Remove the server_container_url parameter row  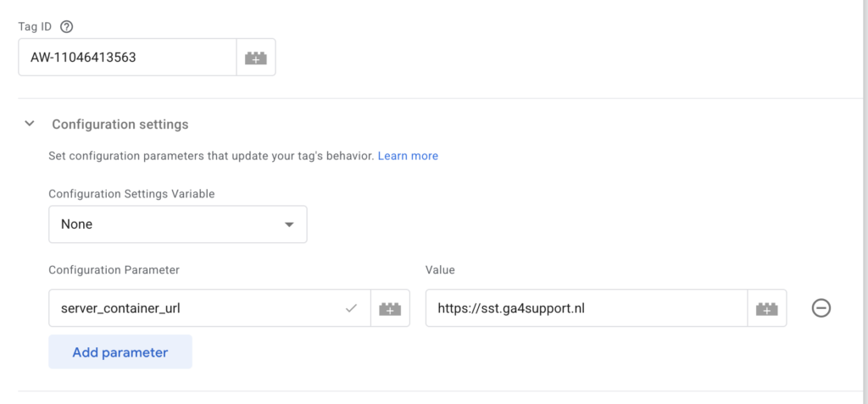[821, 308]
